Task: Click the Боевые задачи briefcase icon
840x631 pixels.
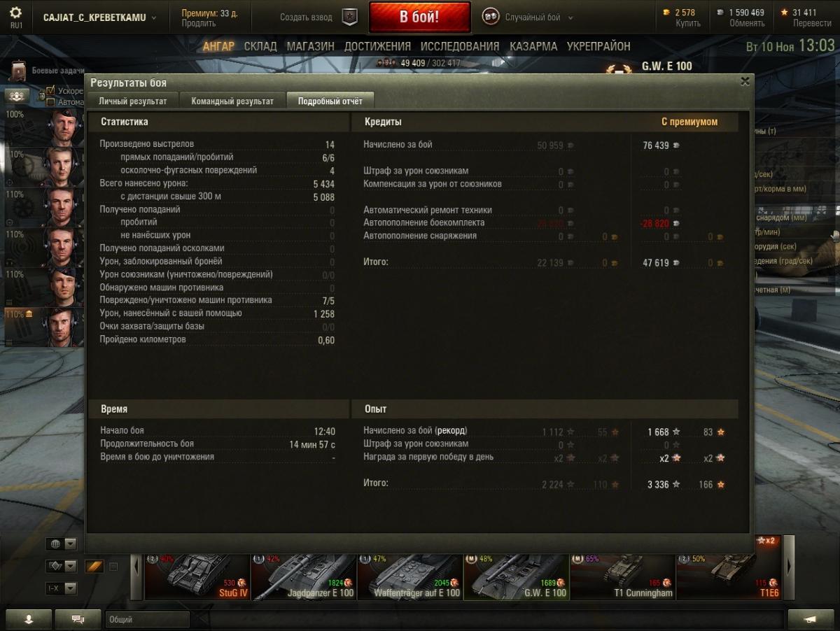Action: (x=18, y=71)
